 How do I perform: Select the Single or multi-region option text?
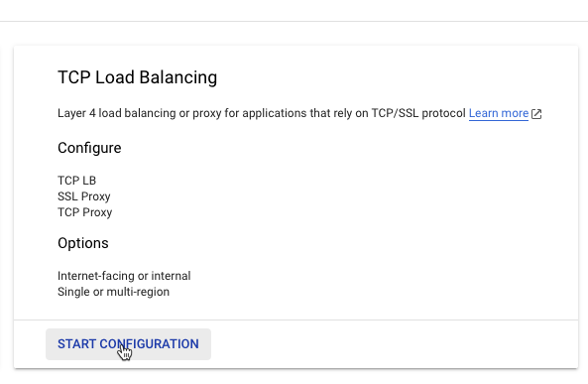pyautogui.click(x=114, y=292)
